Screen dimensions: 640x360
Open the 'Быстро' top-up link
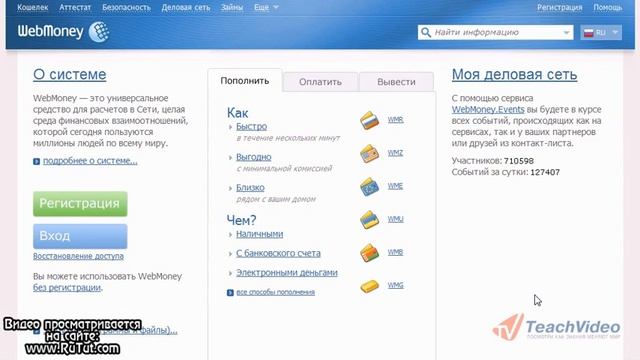point(251,127)
